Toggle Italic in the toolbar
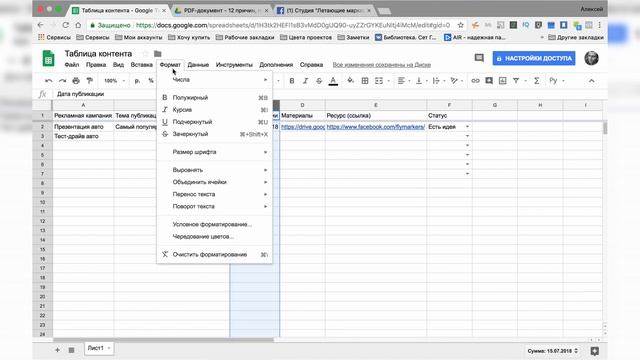This screenshot has width=640, height=360. point(305,81)
